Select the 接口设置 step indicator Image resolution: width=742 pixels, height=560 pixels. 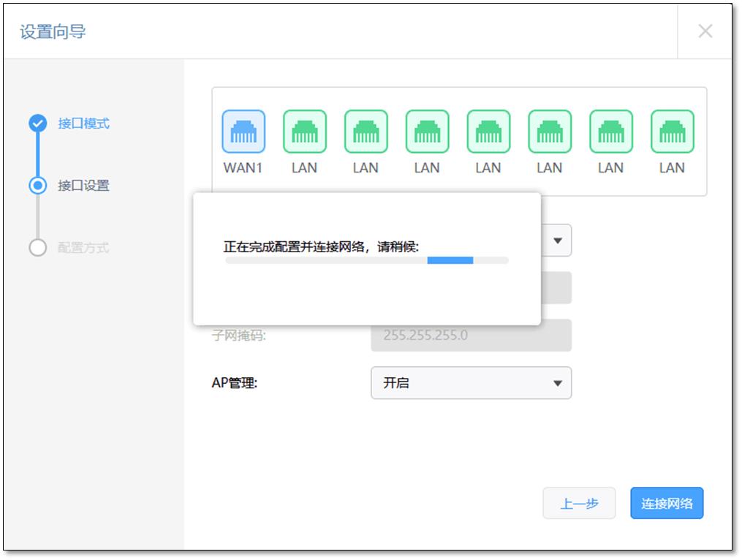pyautogui.click(x=37, y=185)
